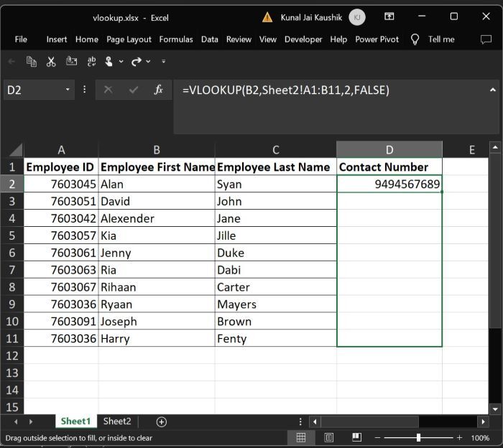Switch to Page Break Preview icon

click(x=356, y=437)
